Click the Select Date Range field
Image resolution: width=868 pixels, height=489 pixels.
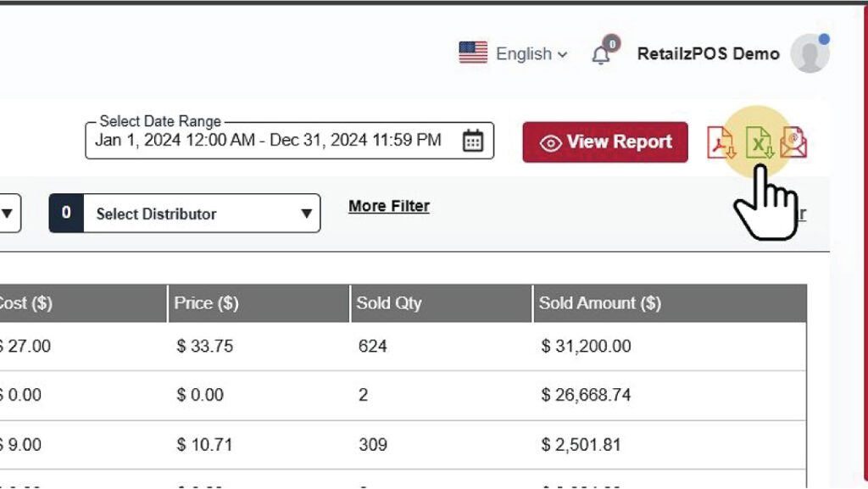click(268, 141)
